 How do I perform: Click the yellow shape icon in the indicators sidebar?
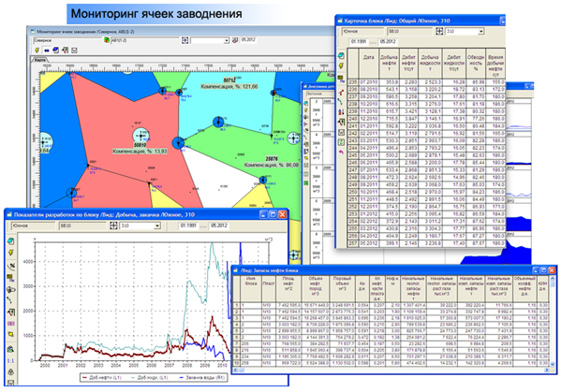(x=10, y=334)
